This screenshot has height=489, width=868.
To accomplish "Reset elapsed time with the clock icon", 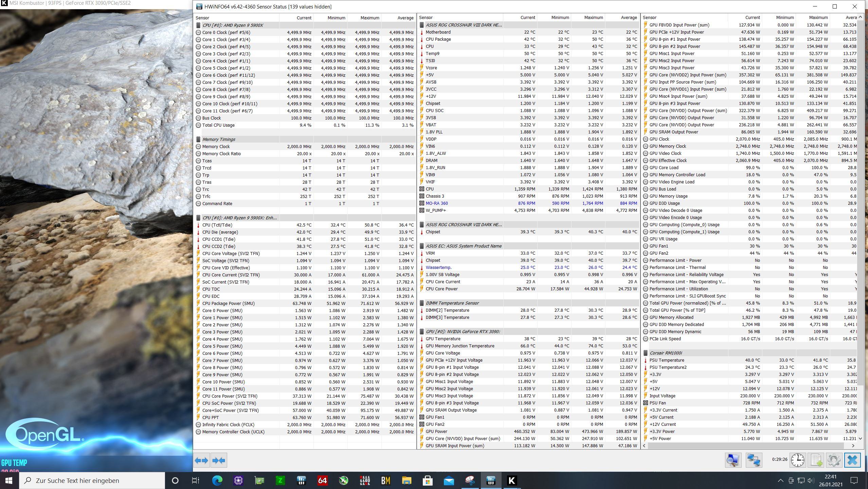I will (x=797, y=460).
